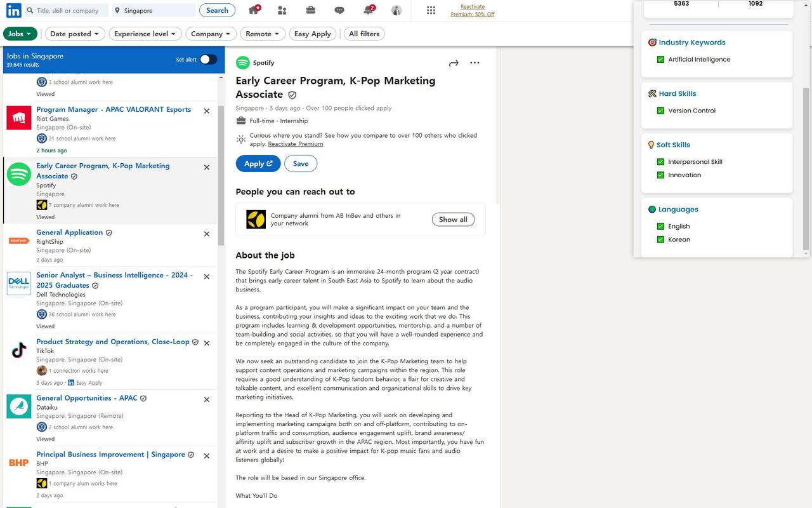Click the AB InBev alumni logo
This screenshot has height=508, width=812.
pos(256,219)
